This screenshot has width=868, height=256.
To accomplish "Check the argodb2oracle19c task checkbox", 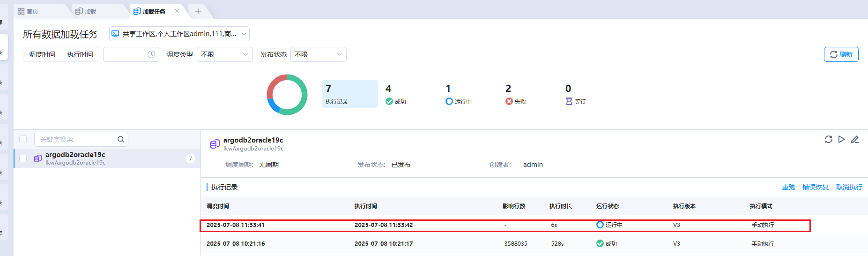I will pos(23,158).
